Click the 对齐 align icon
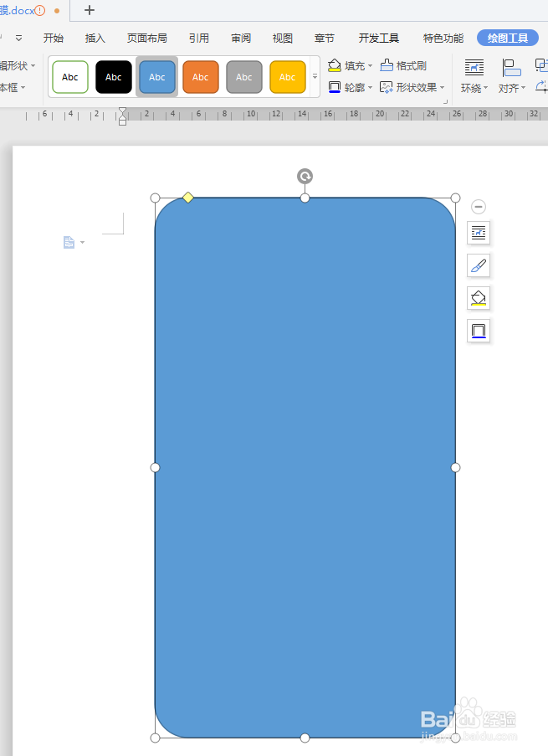 click(x=511, y=68)
